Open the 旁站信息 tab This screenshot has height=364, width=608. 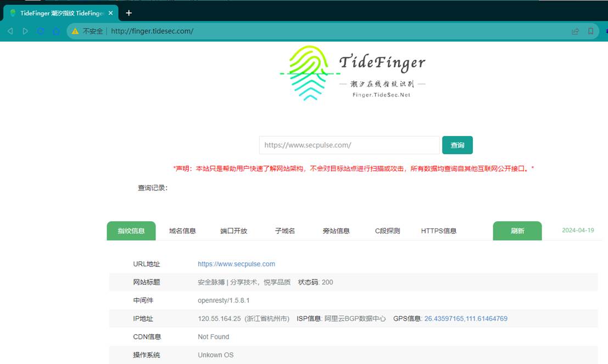pyautogui.click(x=336, y=231)
